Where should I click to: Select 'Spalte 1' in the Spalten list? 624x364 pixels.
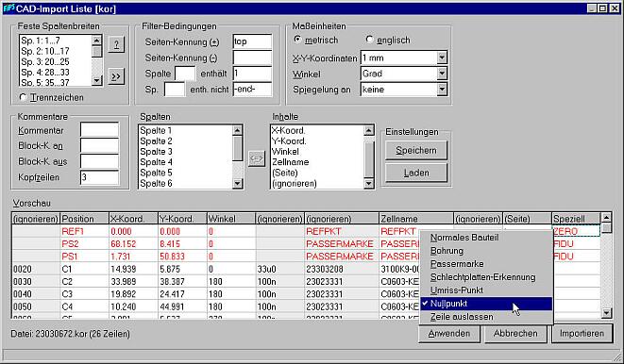click(x=185, y=130)
